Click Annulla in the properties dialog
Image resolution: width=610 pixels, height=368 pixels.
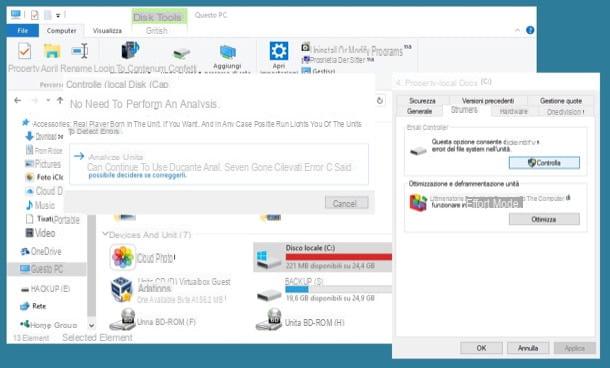(528, 348)
